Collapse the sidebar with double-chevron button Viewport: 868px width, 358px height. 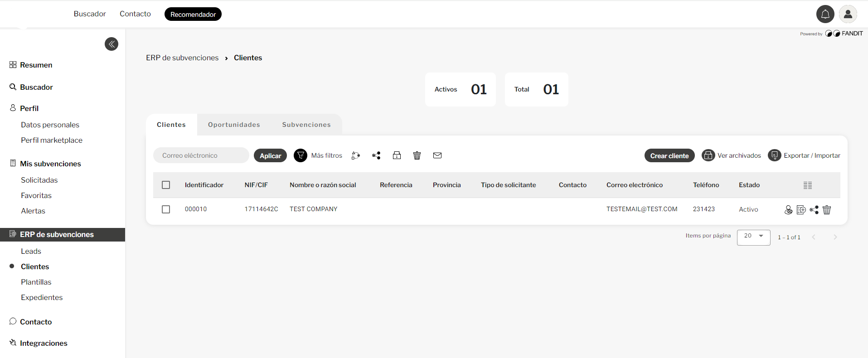pos(112,44)
